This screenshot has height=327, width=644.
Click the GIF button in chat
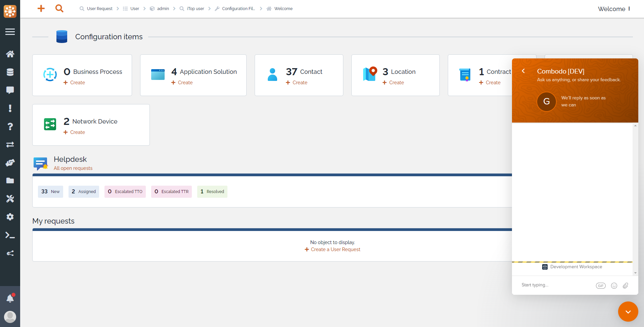coord(600,285)
